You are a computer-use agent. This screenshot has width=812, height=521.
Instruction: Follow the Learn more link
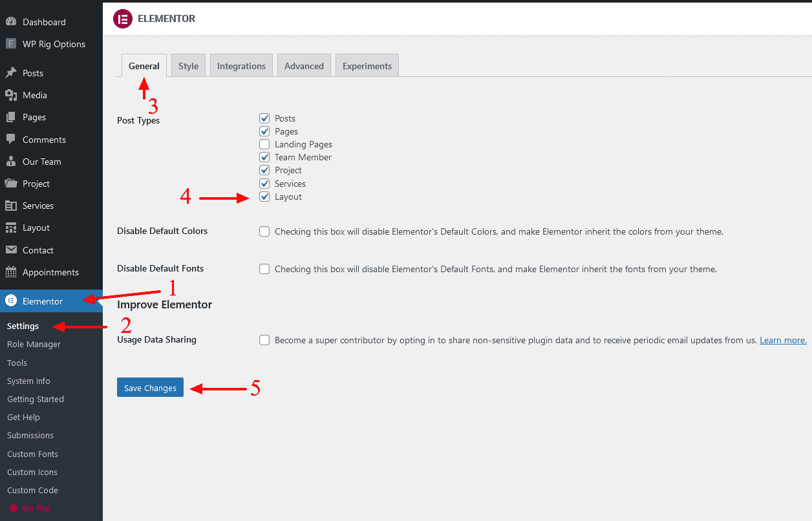pos(783,340)
